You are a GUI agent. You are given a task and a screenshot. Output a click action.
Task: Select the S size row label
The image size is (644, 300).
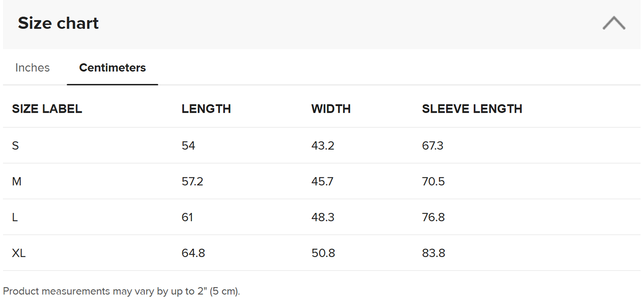16,146
